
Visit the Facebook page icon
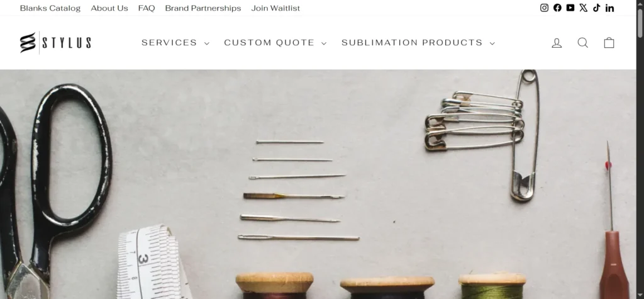(x=557, y=8)
